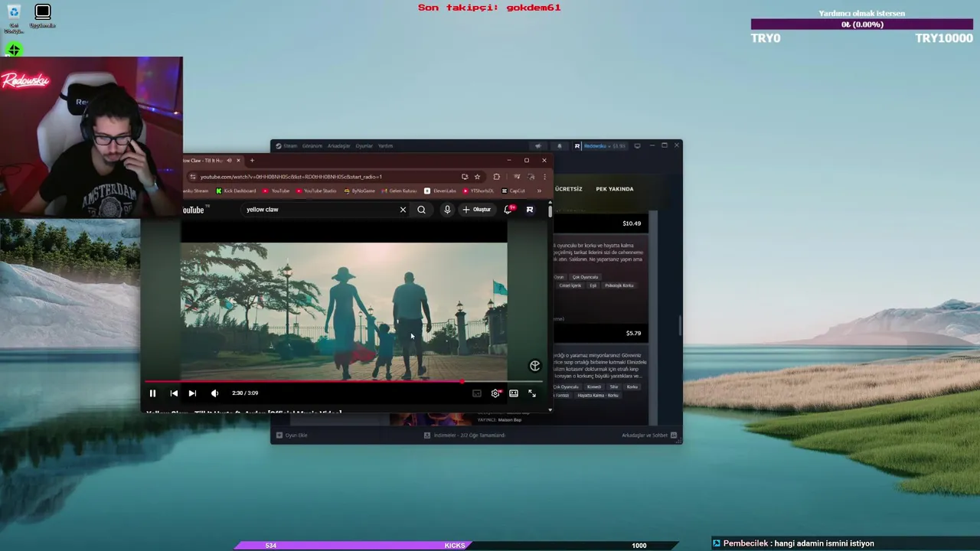Click the Oluştur create button
The image size is (980, 551).
click(477, 210)
